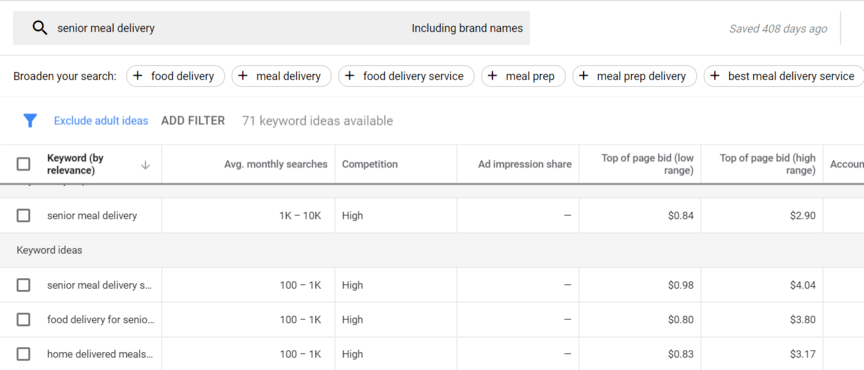Click the $0.80 low bid value
The image size is (864, 370).
pyautogui.click(x=681, y=319)
